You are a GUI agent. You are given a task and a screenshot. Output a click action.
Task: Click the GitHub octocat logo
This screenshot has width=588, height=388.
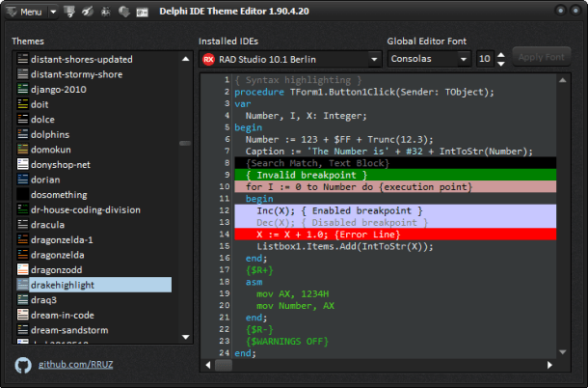[24, 366]
